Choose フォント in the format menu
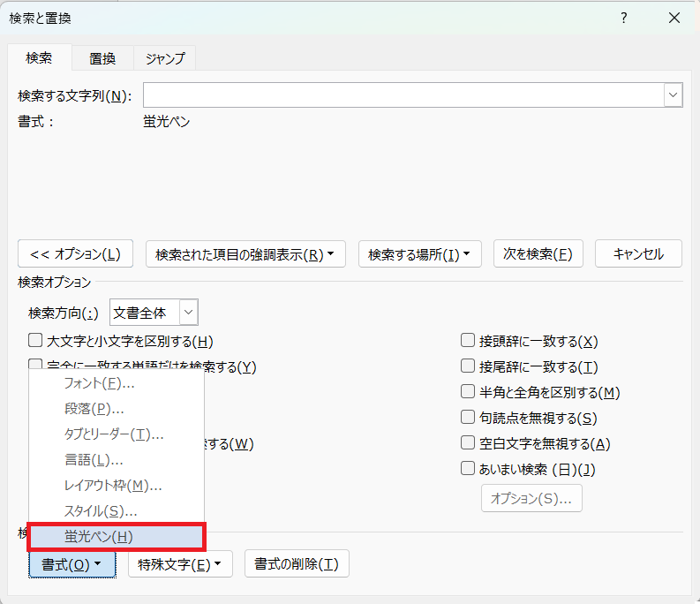This screenshot has width=700, height=604. pos(99,384)
